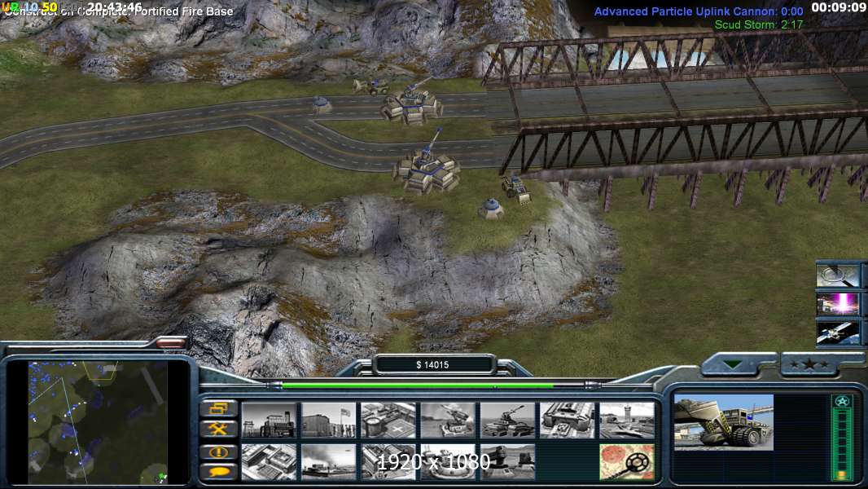Select idle worker with crossed tools button
This screenshot has height=489, width=868.
point(218,429)
